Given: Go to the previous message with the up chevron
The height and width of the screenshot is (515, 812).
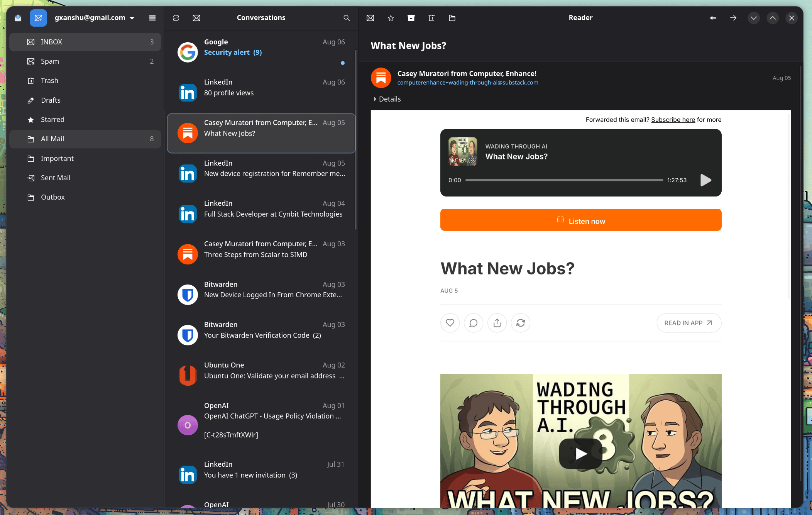Looking at the screenshot, I should pyautogui.click(x=773, y=18).
